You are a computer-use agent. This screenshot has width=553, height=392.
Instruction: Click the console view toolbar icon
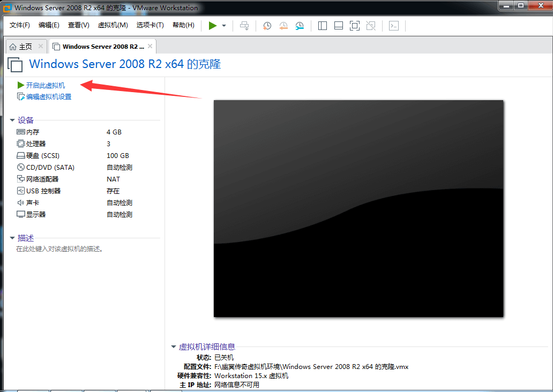(394, 26)
